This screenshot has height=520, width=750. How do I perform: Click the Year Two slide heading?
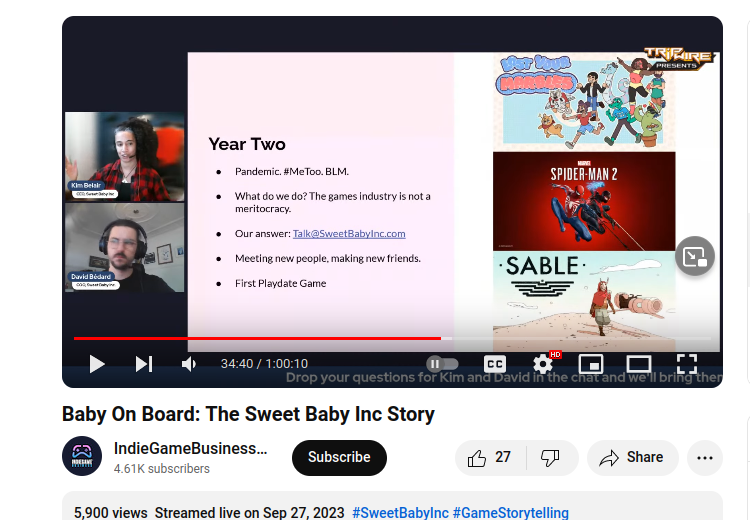[x=247, y=144]
